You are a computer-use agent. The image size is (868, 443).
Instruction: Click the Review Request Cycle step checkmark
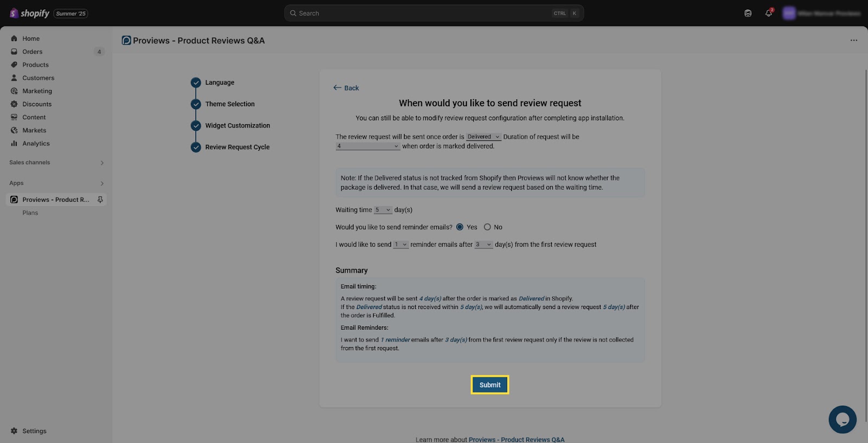(x=196, y=147)
